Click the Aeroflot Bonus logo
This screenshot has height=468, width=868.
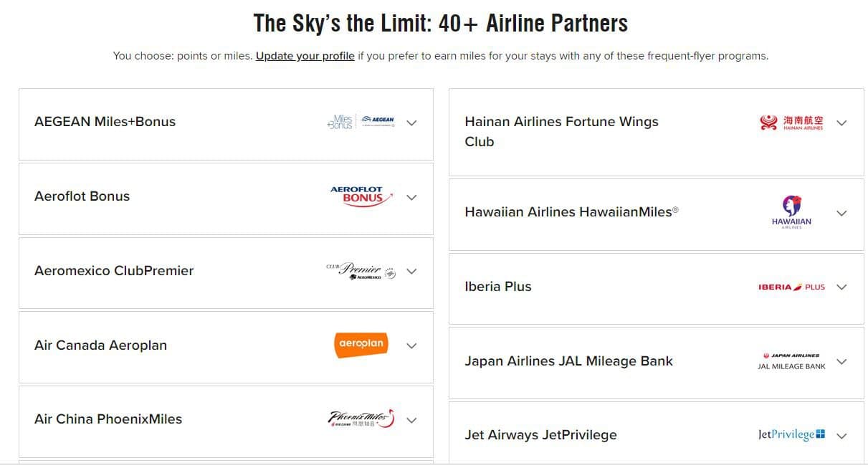tap(361, 196)
